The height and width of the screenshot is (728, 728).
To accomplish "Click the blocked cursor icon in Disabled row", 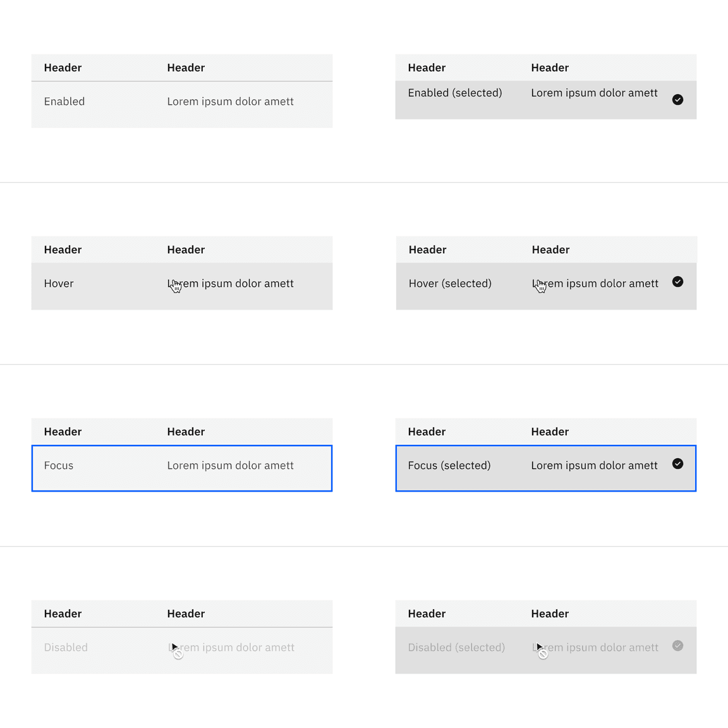I will pos(178,650).
